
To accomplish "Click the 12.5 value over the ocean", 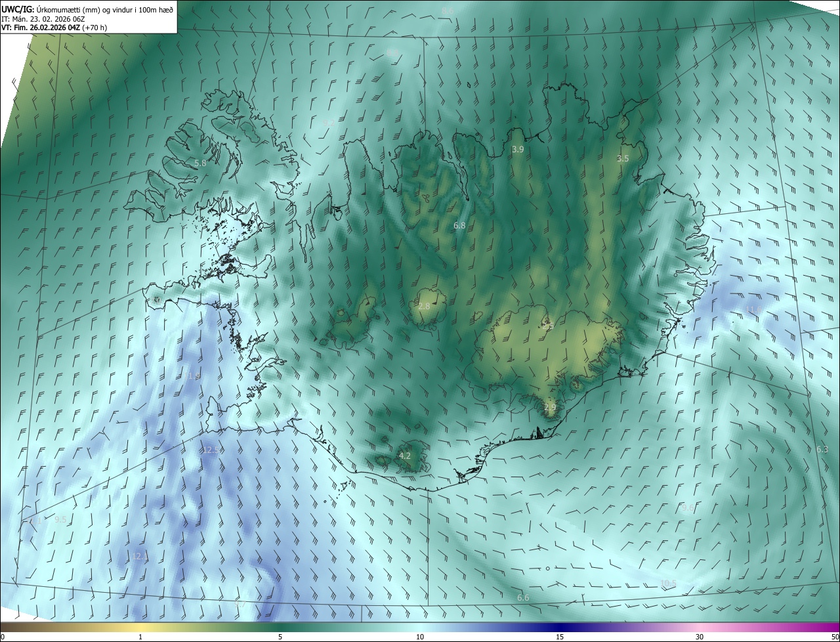I will pyautogui.click(x=211, y=450).
